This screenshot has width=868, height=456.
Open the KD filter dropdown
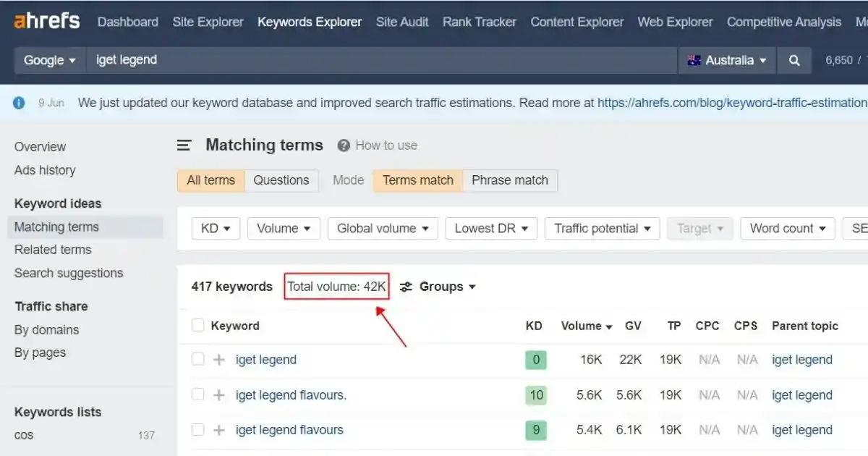click(x=216, y=229)
